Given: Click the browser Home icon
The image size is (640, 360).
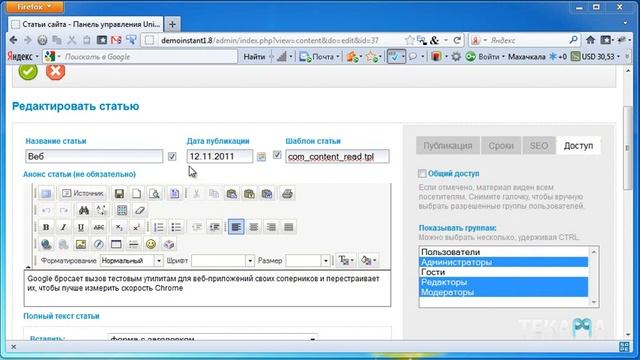Looking at the screenshot, I should (x=590, y=40).
